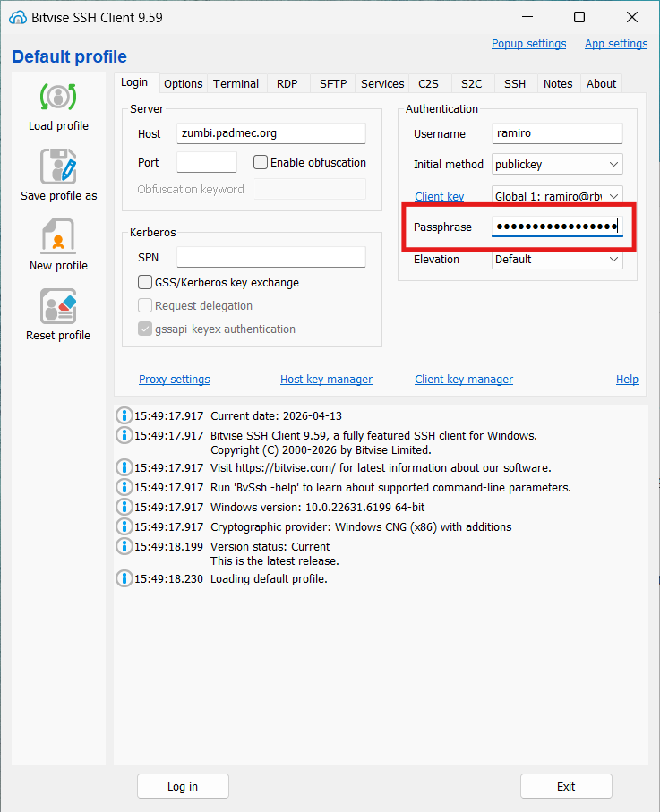Open Proxy settings link

(x=174, y=379)
